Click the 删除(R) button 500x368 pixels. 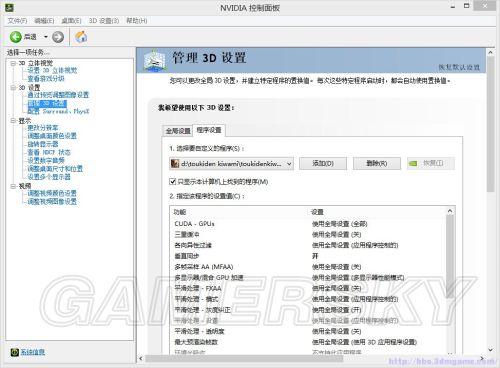tap(377, 163)
